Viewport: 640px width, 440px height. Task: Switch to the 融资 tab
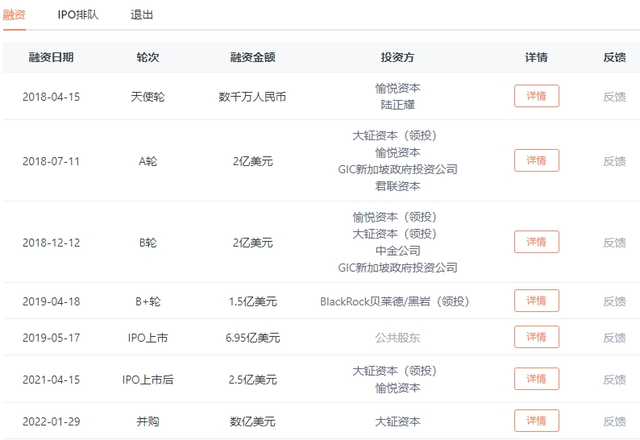tap(15, 16)
